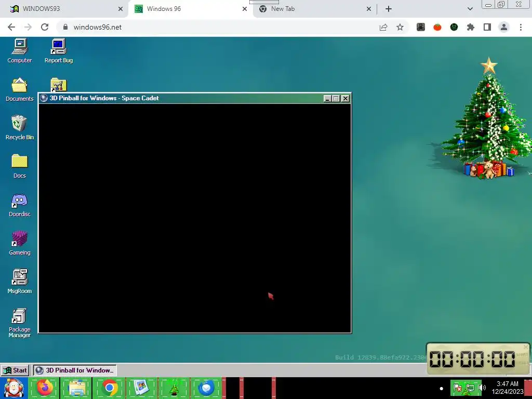The width and height of the screenshot is (532, 399).
Task: Open the Christmas tree taskbar app
Action: coord(174,389)
